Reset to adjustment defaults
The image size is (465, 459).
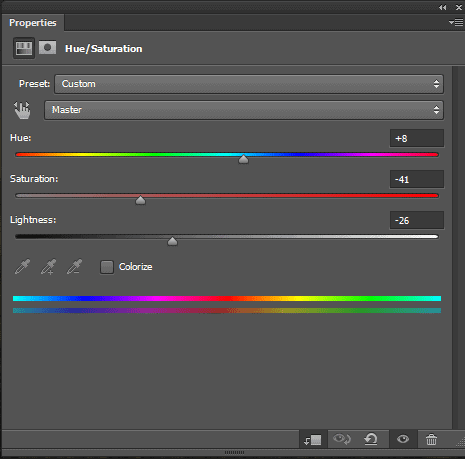coord(371,439)
